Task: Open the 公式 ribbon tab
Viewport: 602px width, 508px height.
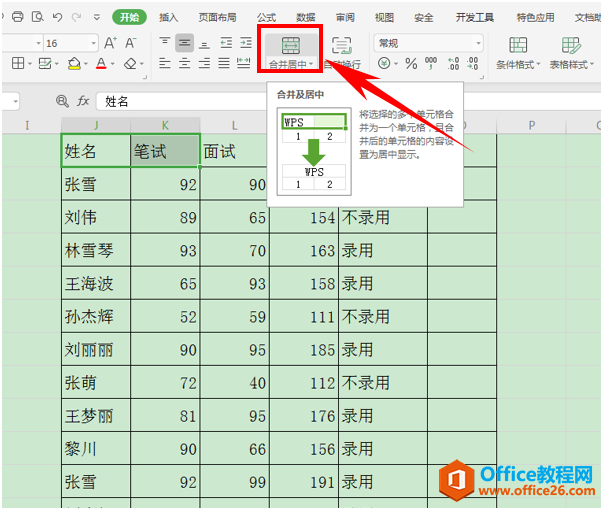Action: pos(266,17)
